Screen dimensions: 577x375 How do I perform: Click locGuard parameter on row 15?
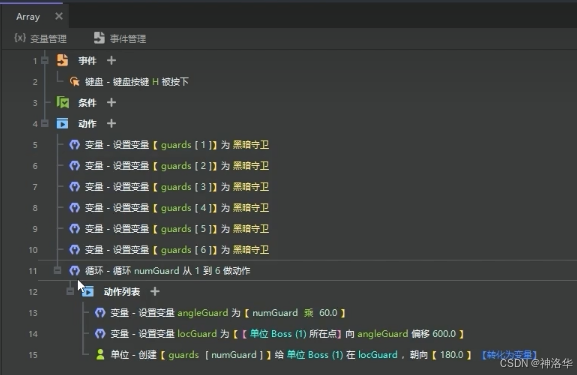[378, 355]
